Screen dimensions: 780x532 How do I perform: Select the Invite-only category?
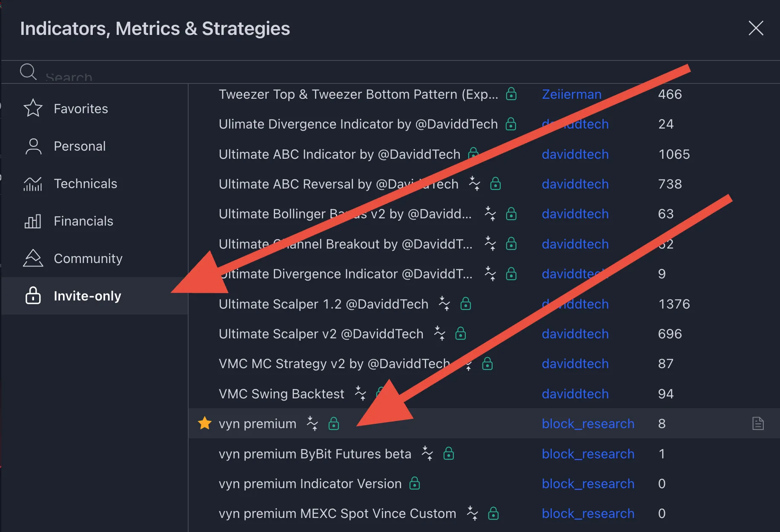point(87,296)
